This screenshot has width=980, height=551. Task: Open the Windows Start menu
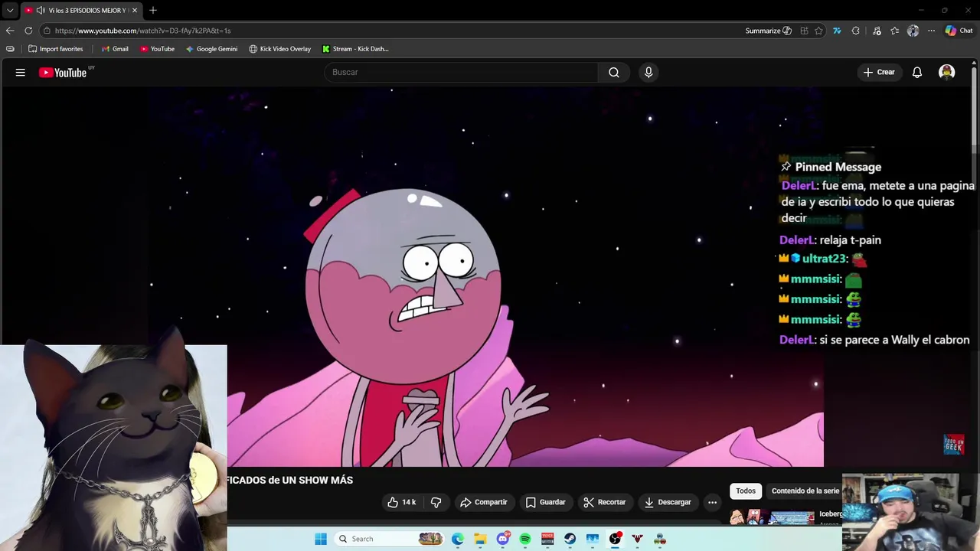point(321,539)
